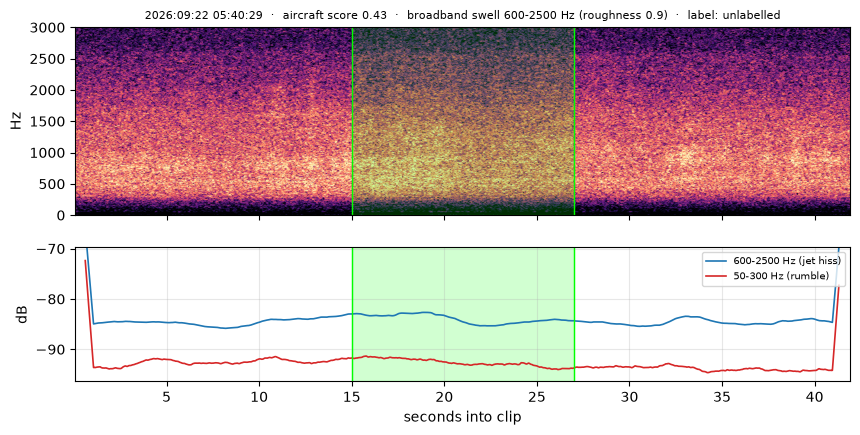
Task: Click the 'aircraft score 0.43' title text
Action: tap(335, 15)
